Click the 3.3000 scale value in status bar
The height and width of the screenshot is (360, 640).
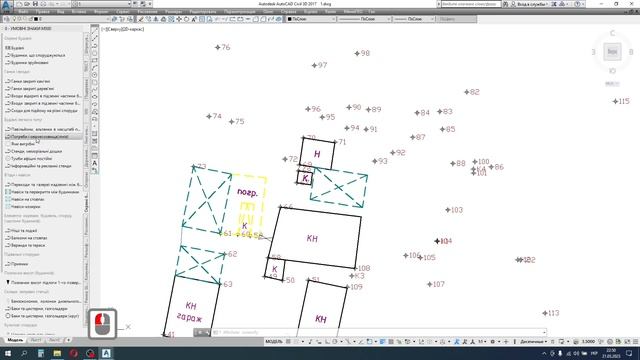pos(588,341)
